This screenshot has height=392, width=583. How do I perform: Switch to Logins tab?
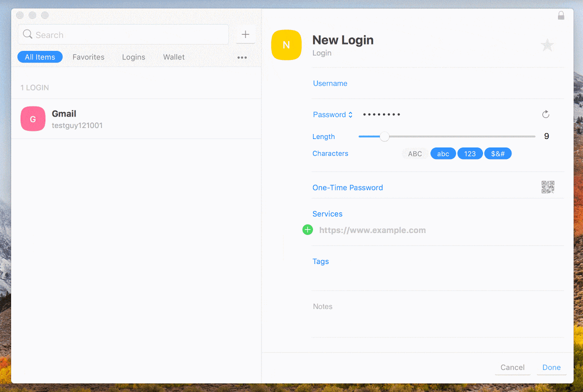tap(133, 57)
